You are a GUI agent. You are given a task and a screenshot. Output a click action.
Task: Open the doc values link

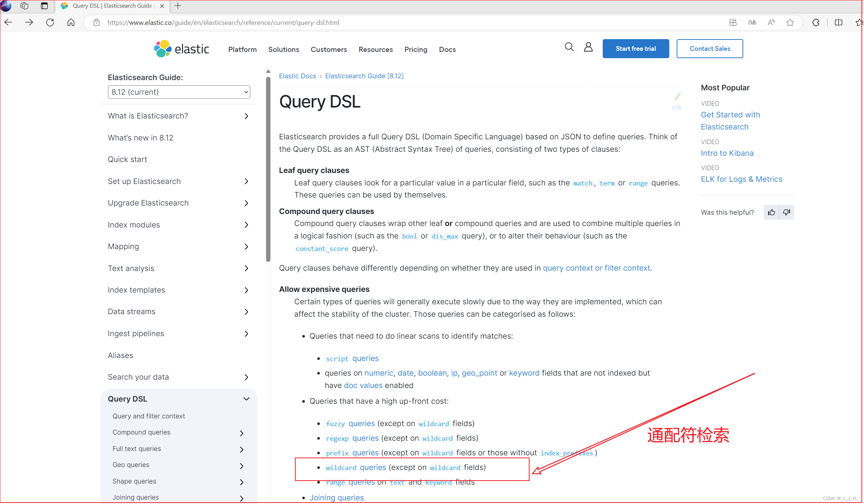pyautogui.click(x=363, y=385)
